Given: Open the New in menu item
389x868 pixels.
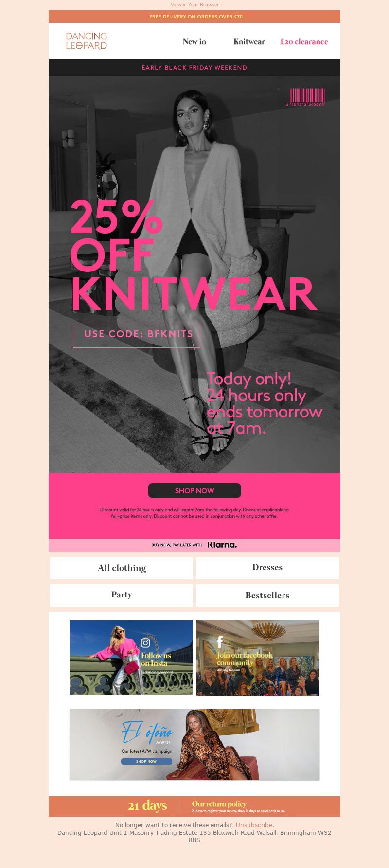Looking at the screenshot, I should point(194,41).
